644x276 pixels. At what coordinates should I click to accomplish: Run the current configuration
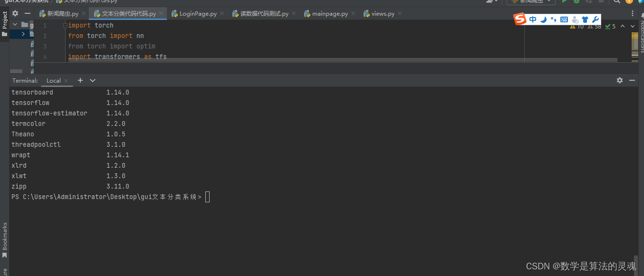(565, 1)
